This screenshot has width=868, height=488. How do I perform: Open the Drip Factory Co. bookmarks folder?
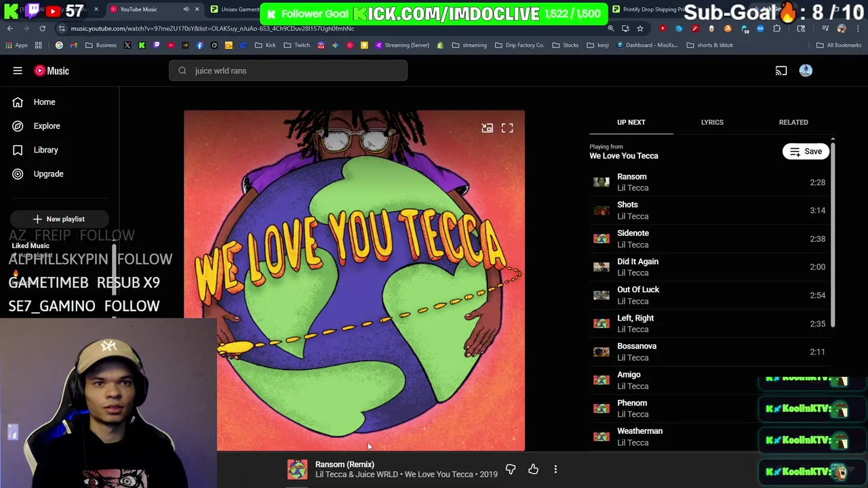click(519, 45)
